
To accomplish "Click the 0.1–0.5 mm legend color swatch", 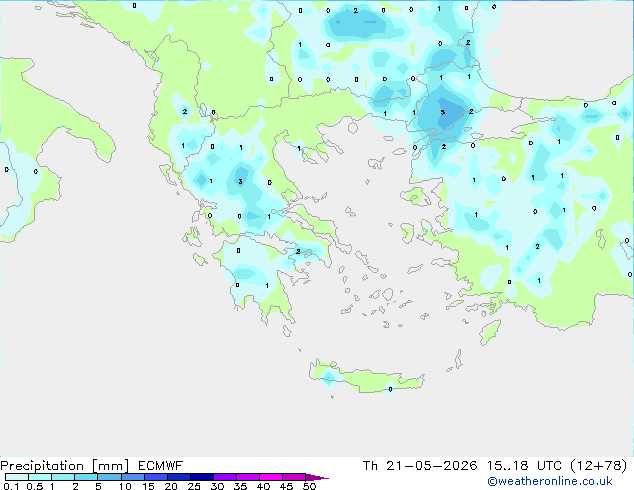I will tap(17, 477).
